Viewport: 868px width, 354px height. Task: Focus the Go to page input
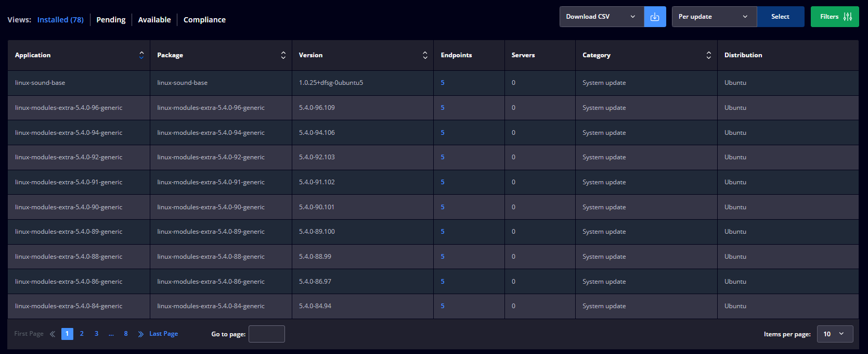267,334
